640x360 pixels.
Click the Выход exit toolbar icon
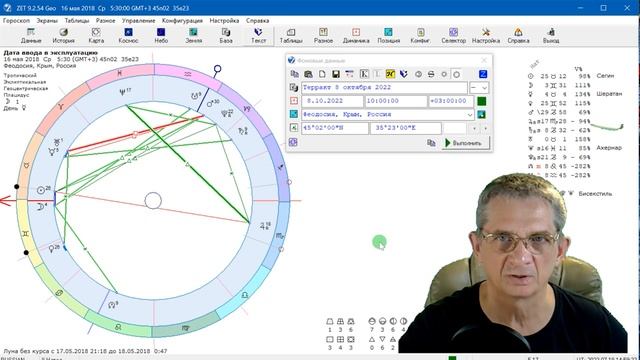tap(551, 36)
